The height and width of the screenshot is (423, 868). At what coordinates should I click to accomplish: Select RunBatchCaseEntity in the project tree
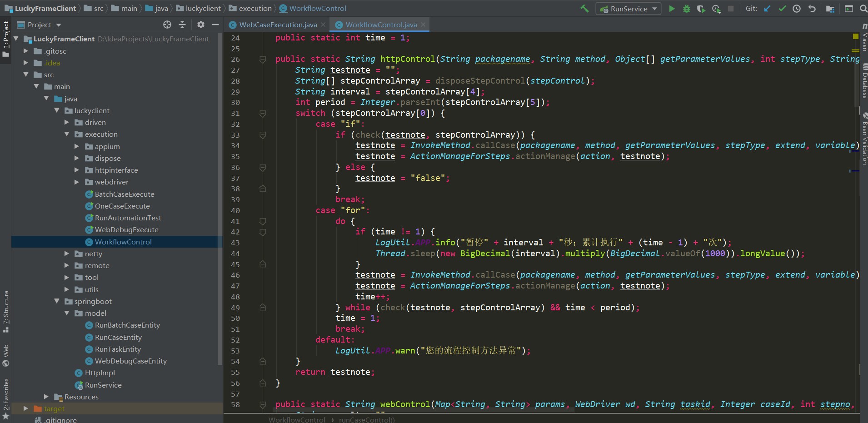(x=122, y=325)
